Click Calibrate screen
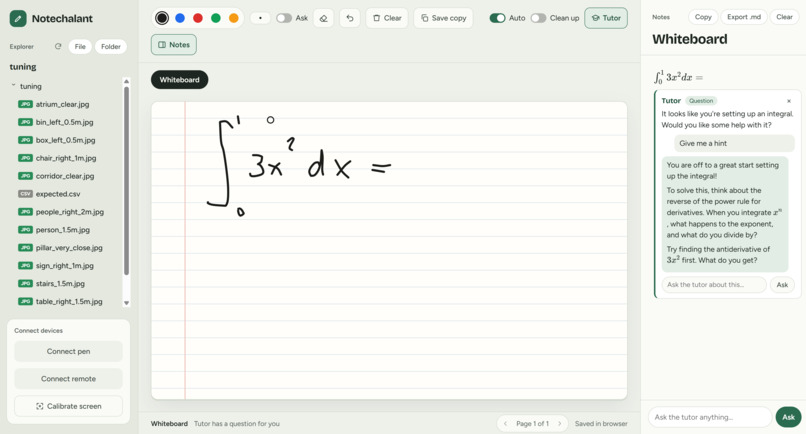The height and width of the screenshot is (434, 806). 68,406
